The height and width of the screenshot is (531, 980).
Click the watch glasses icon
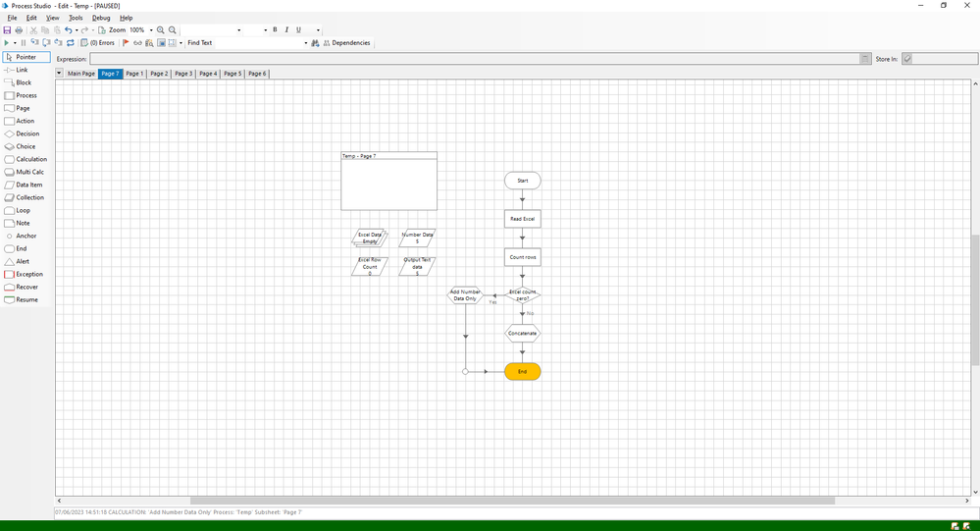[x=137, y=43]
